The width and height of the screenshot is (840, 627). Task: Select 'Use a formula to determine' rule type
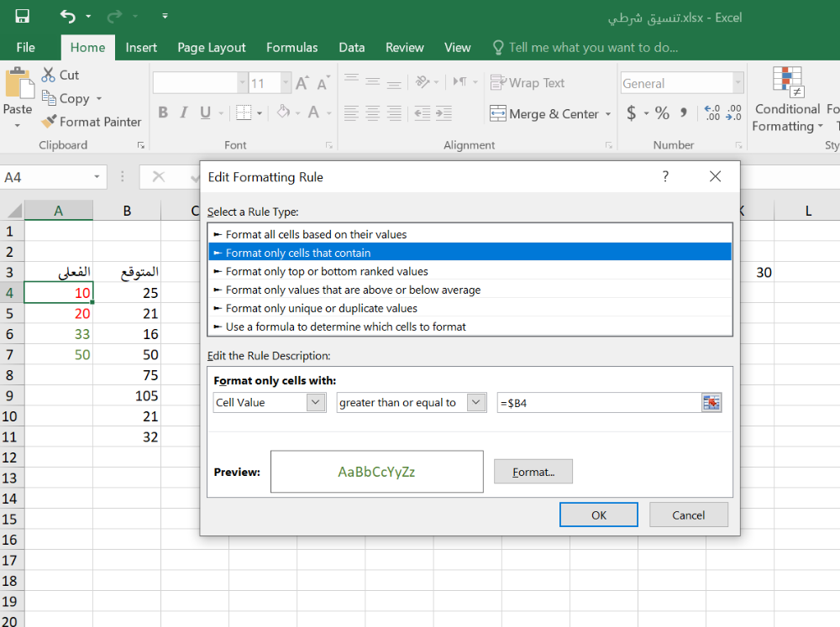click(345, 327)
